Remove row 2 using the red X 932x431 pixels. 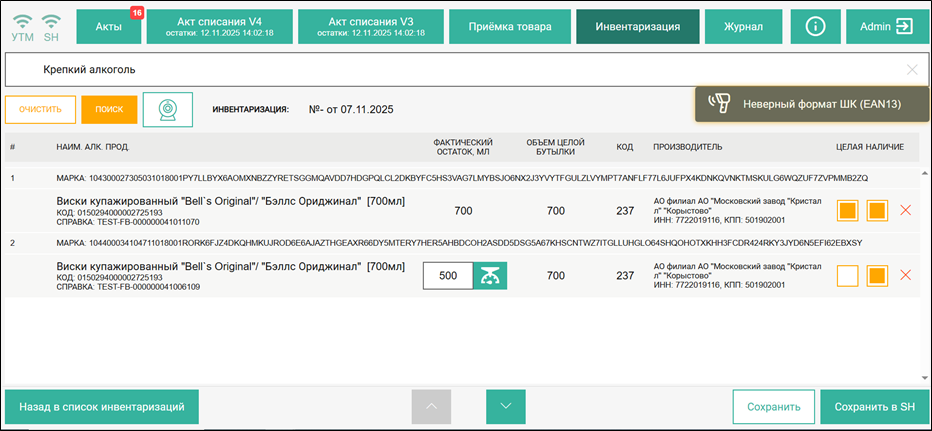tap(906, 275)
